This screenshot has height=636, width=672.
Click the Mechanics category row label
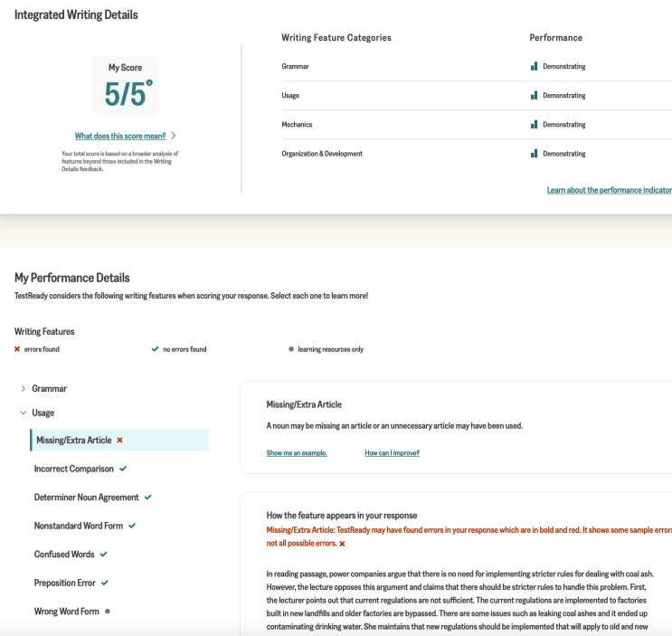(297, 125)
